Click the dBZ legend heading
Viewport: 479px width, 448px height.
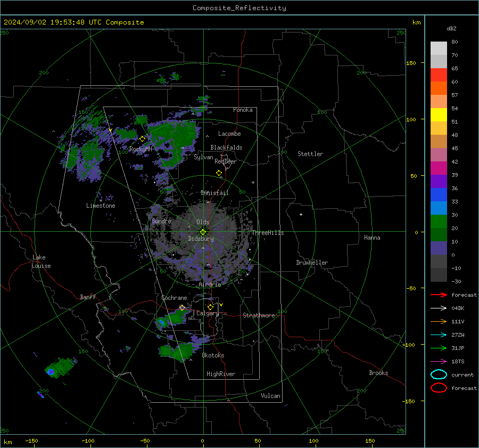[451, 28]
